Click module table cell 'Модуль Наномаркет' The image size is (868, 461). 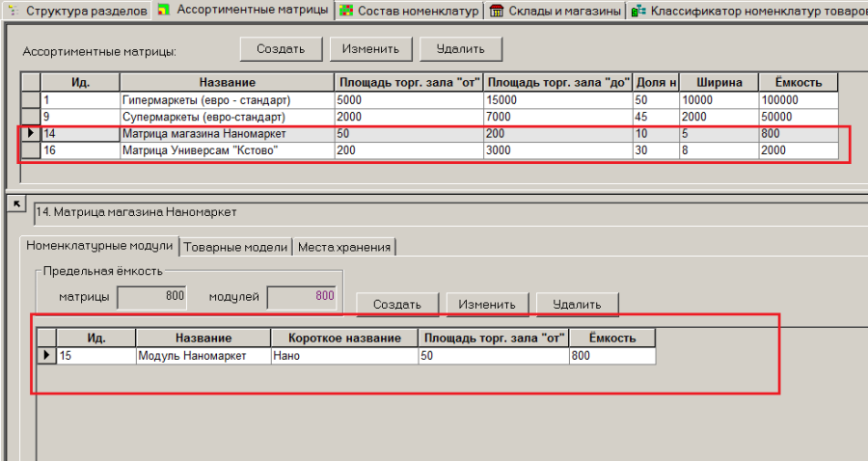pyautogui.click(x=203, y=355)
